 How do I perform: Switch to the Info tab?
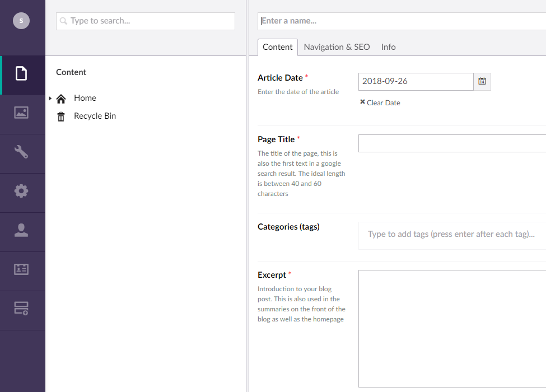pos(388,47)
